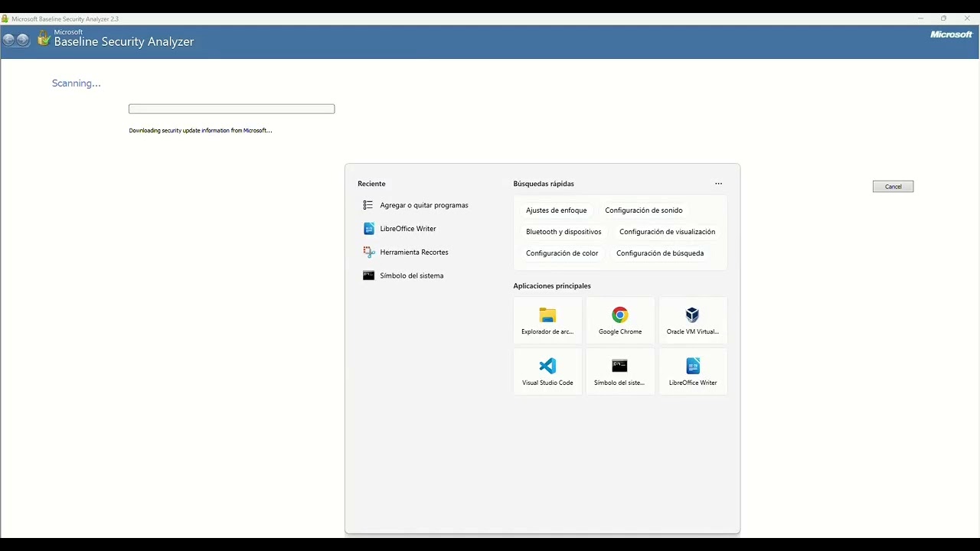This screenshot has width=980, height=551.
Task: Click the back navigation arrow in MBSA
Action: (x=9, y=41)
